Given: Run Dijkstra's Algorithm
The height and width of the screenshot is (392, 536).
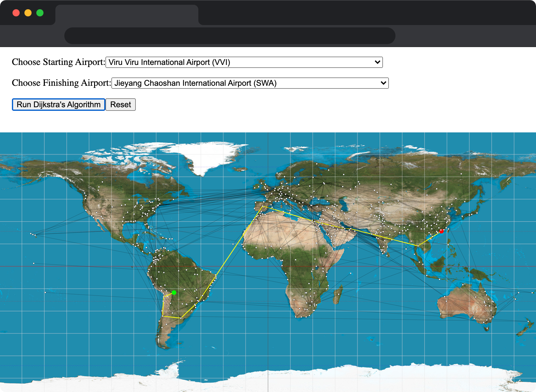Looking at the screenshot, I should pyautogui.click(x=58, y=105).
